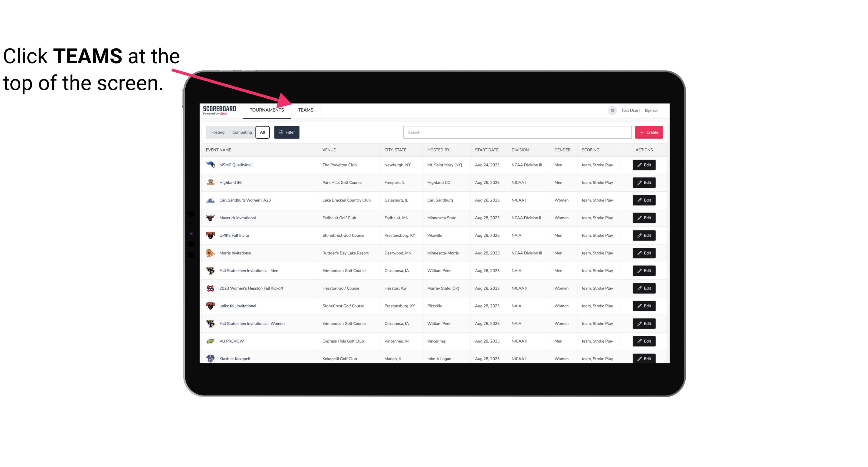868x467 pixels.
Task: Toggle the Competing filter button
Action: tap(241, 132)
